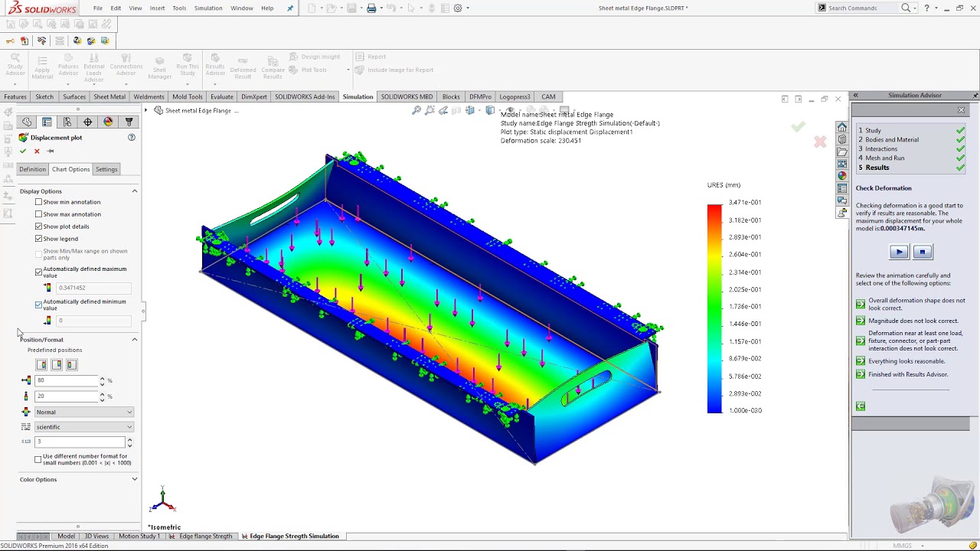Click the URES color legend bar
Image resolution: width=980 pixels, height=551 pixels.
(714, 308)
